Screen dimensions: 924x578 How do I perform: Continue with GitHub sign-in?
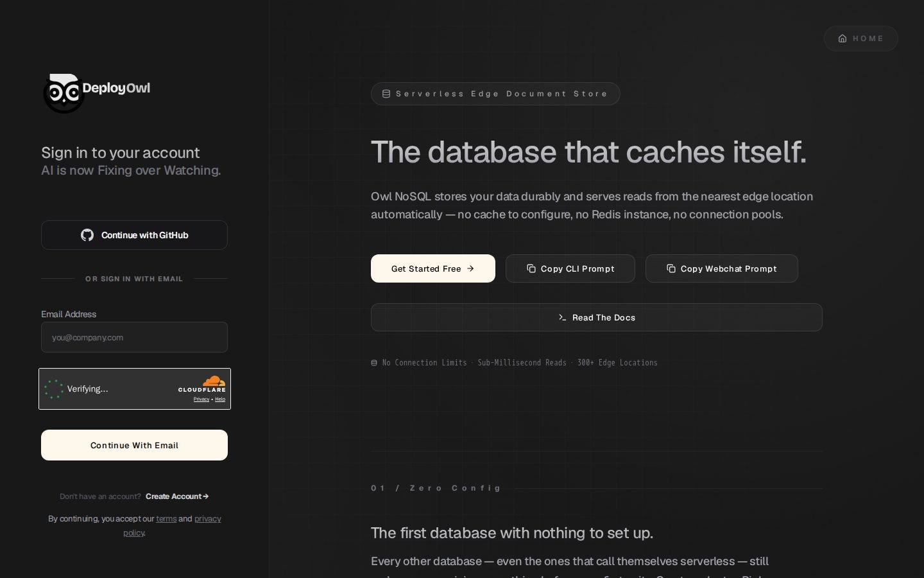click(x=134, y=235)
